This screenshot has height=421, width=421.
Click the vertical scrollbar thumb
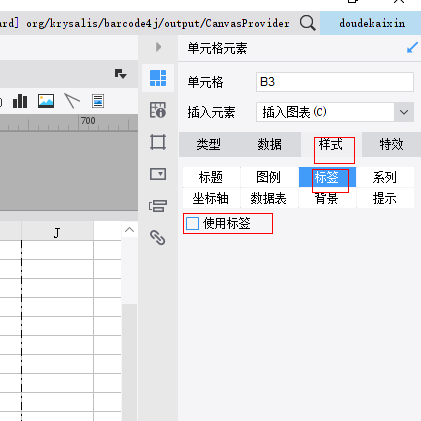click(x=130, y=362)
